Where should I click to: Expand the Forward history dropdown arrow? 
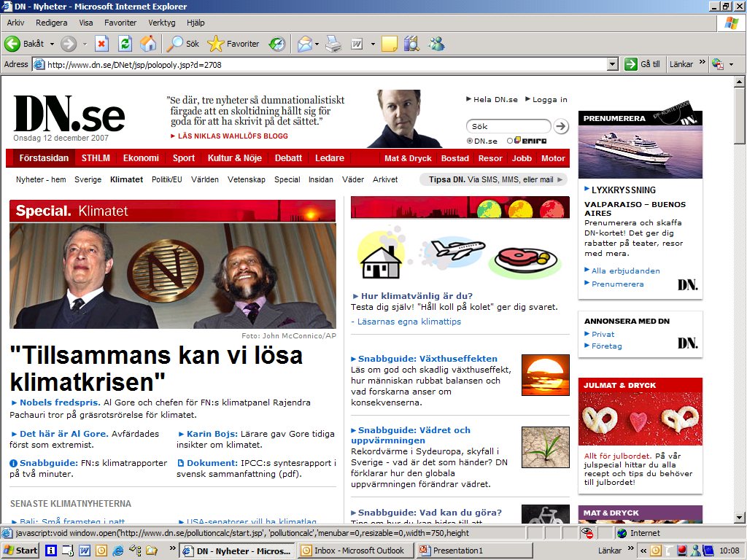tap(85, 44)
